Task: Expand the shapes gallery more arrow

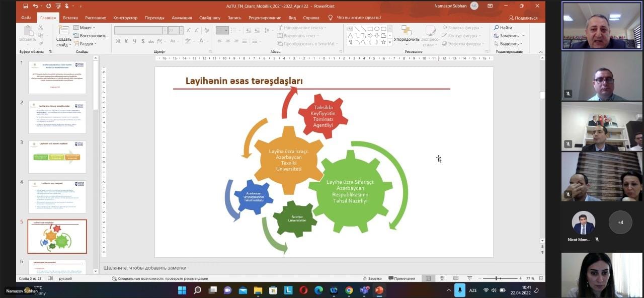Action: tap(389, 43)
